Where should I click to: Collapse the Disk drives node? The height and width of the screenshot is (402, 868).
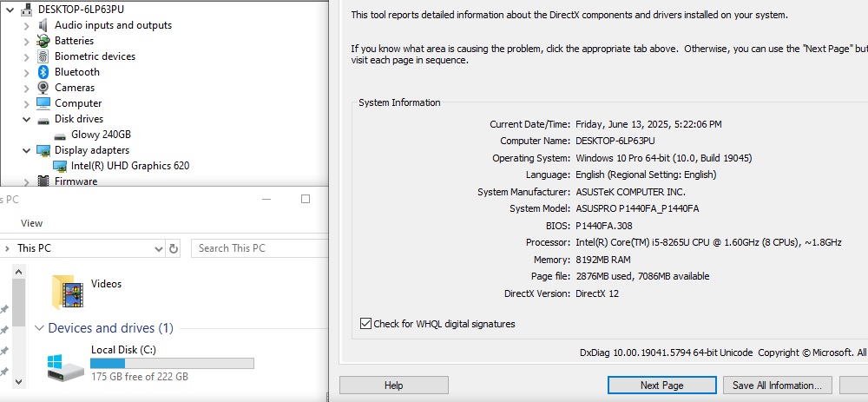click(27, 119)
